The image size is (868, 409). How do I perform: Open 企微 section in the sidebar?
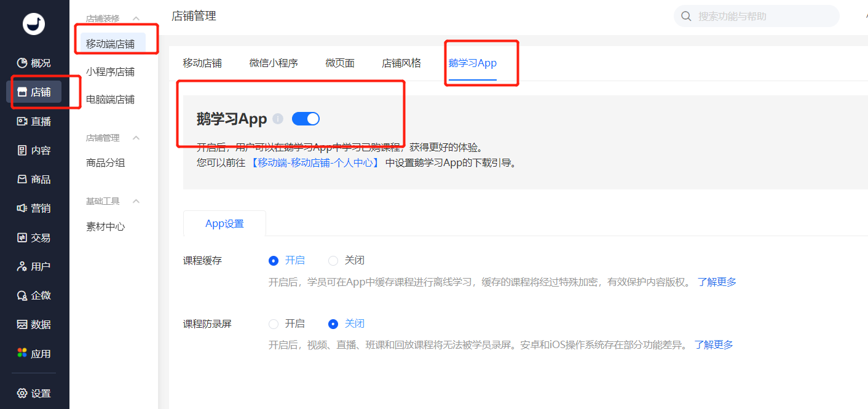(x=34, y=295)
